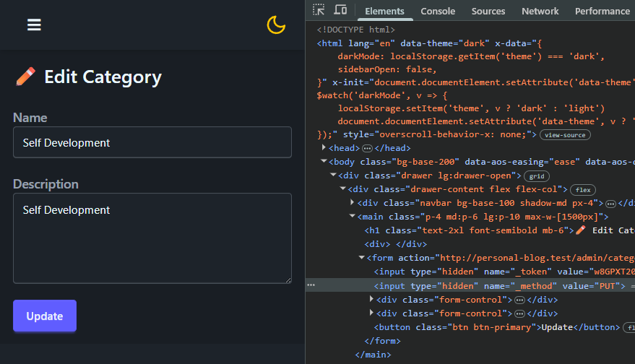Click the flex badge on drawer-content div

(x=583, y=190)
